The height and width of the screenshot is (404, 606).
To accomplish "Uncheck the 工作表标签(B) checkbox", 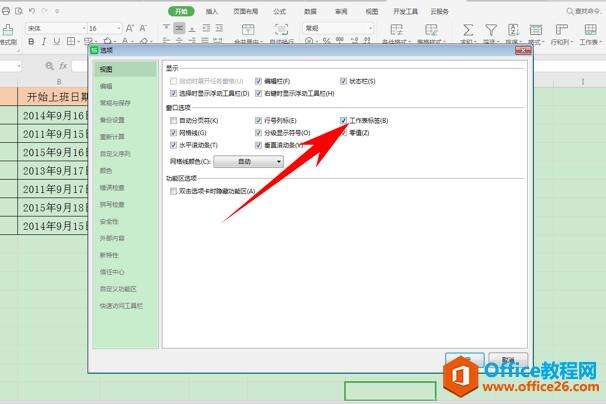I will (x=343, y=121).
